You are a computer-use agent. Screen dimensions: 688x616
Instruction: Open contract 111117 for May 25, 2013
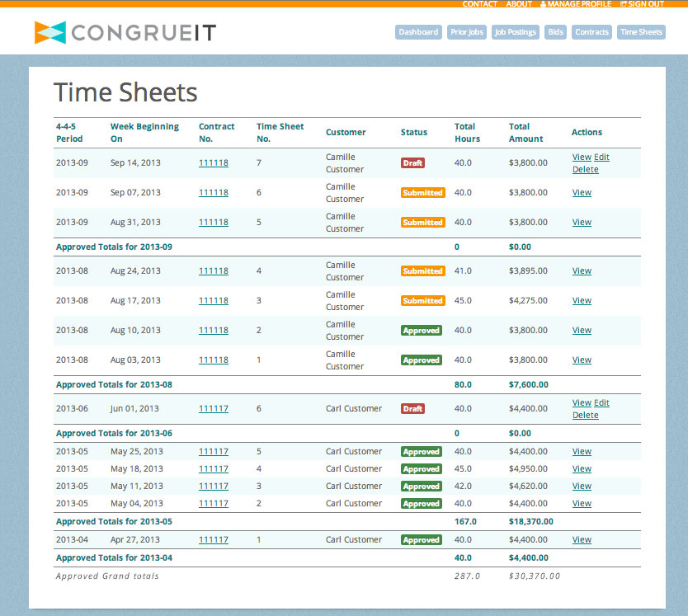(x=214, y=451)
